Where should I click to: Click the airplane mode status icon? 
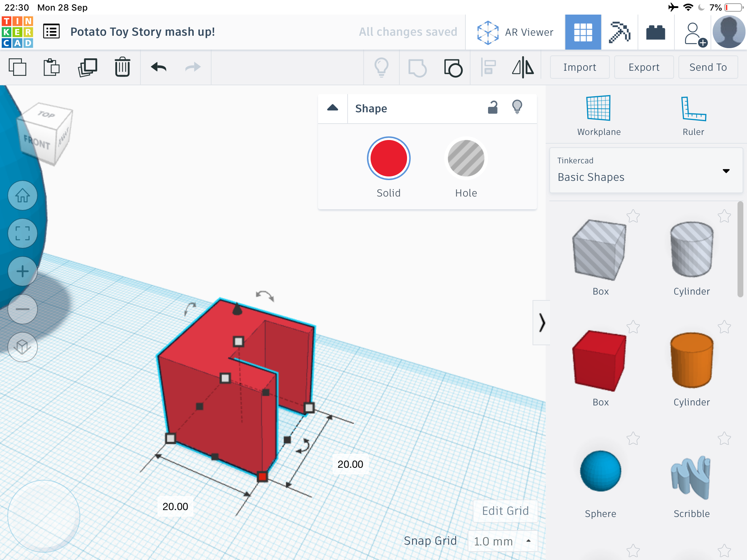pyautogui.click(x=673, y=7)
